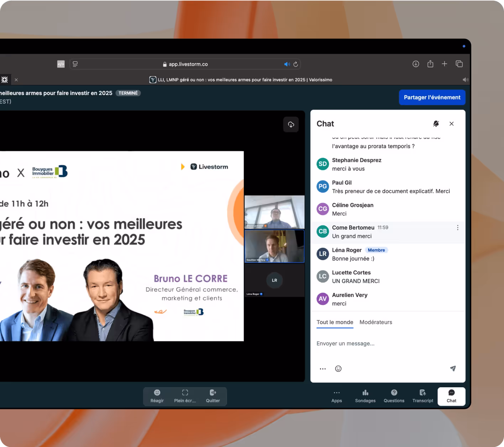
Task: Enter full screen with Plein écran
Action: click(185, 396)
